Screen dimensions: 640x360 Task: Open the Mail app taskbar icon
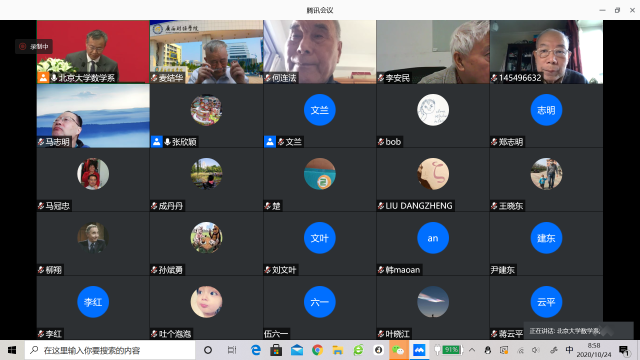[x=297, y=350]
